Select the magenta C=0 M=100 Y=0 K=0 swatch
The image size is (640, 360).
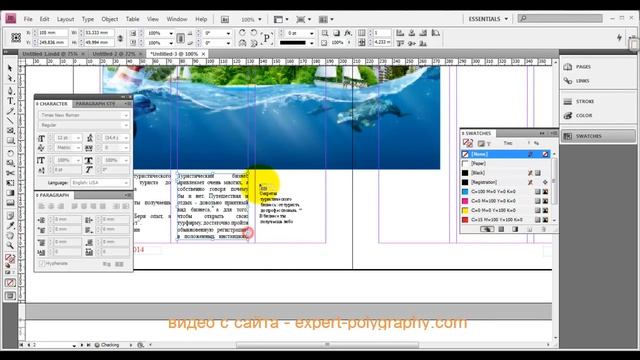click(506, 201)
